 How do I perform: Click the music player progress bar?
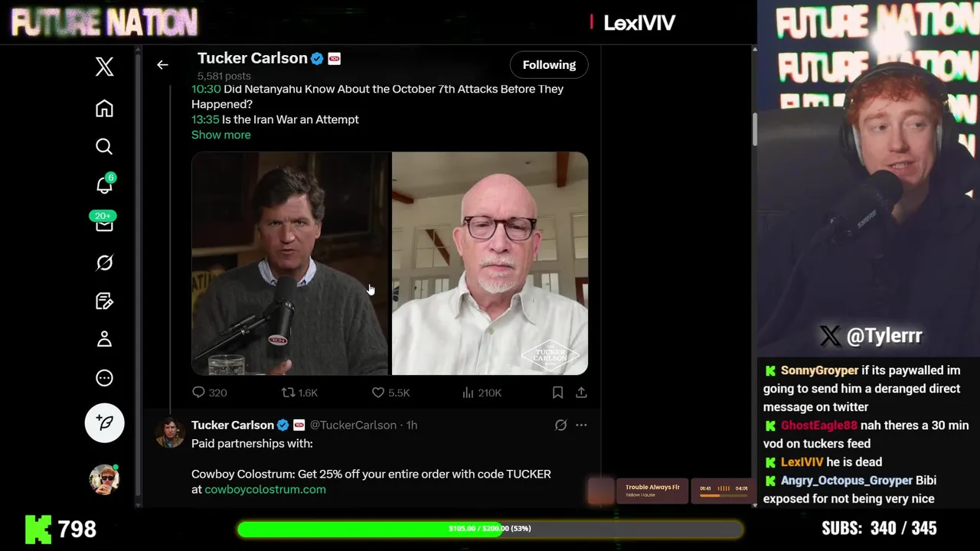[x=723, y=496]
